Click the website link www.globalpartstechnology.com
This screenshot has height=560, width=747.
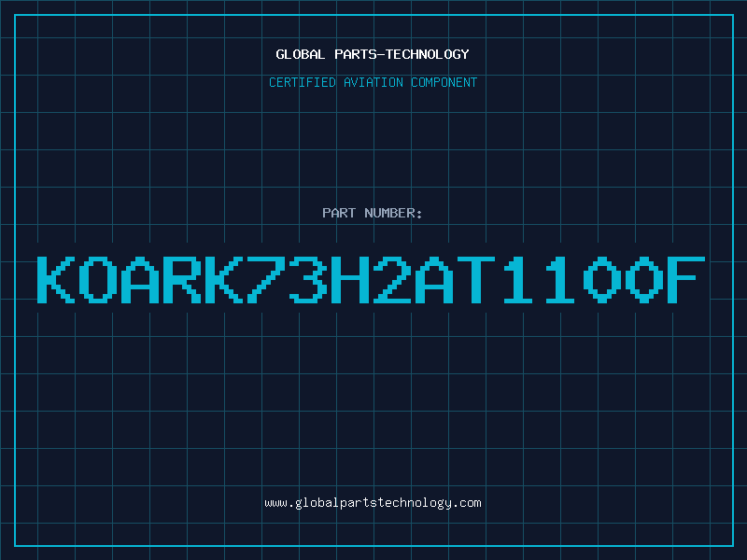[373, 503]
